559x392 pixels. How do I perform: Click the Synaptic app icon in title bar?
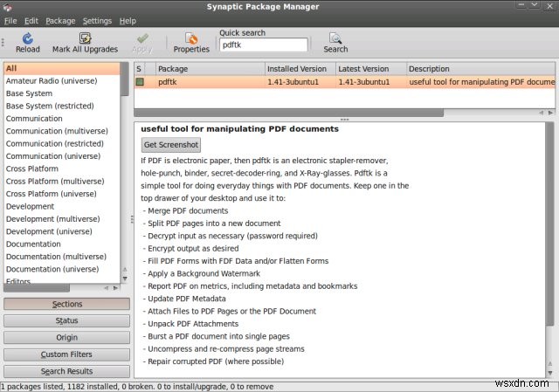pos(8,7)
